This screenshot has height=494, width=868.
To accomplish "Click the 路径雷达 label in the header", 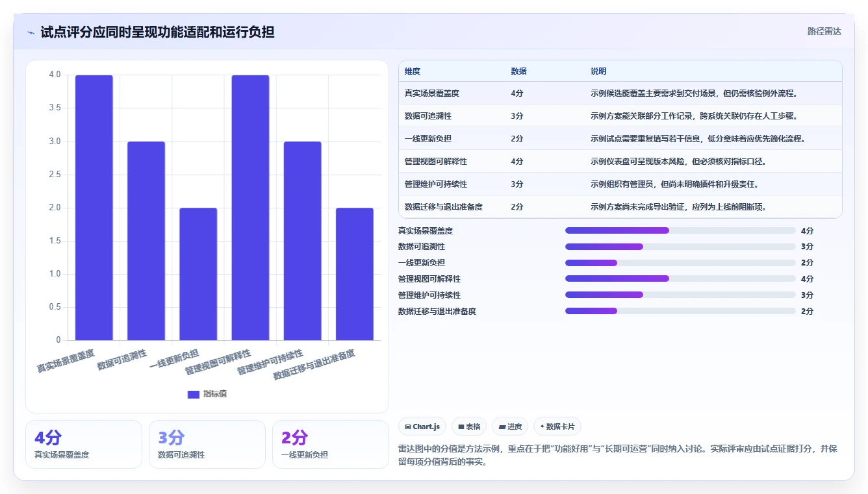I will click(x=824, y=31).
